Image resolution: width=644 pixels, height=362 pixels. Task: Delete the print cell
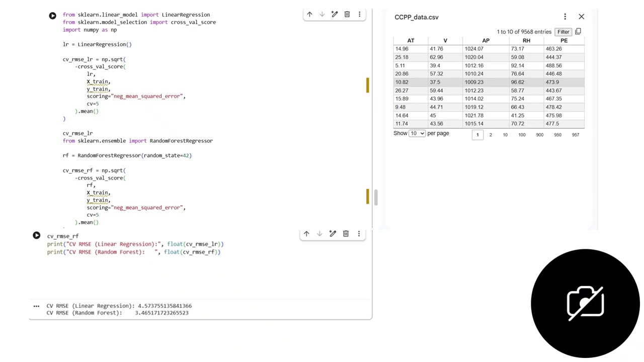(346, 234)
